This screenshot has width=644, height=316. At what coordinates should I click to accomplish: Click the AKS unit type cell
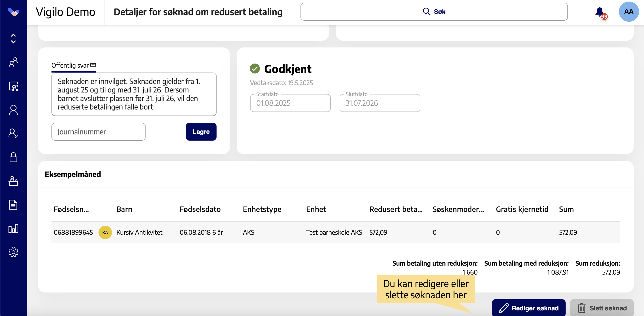249,233
